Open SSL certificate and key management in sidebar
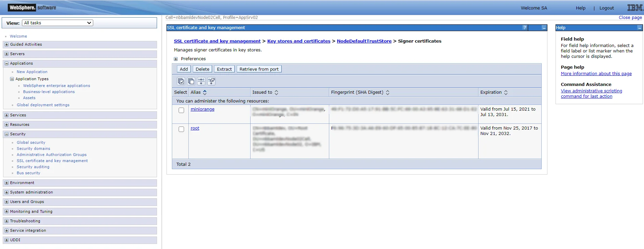The width and height of the screenshot is (644, 249). [x=52, y=161]
